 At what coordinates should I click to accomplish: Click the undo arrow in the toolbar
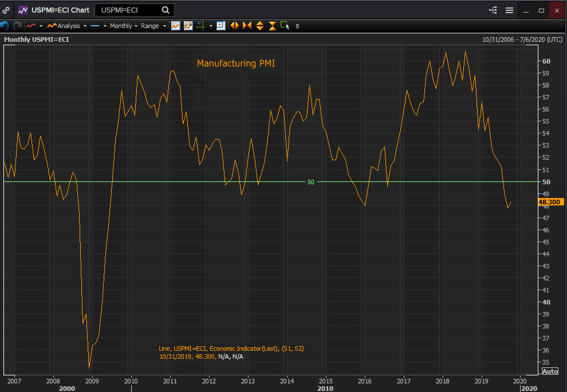[5, 26]
